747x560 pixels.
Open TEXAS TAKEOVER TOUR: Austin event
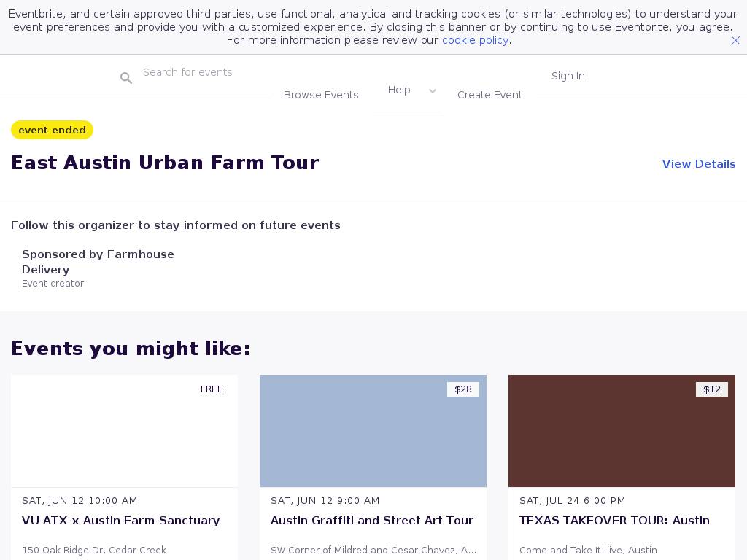pyautogui.click(x=614, y=521)
